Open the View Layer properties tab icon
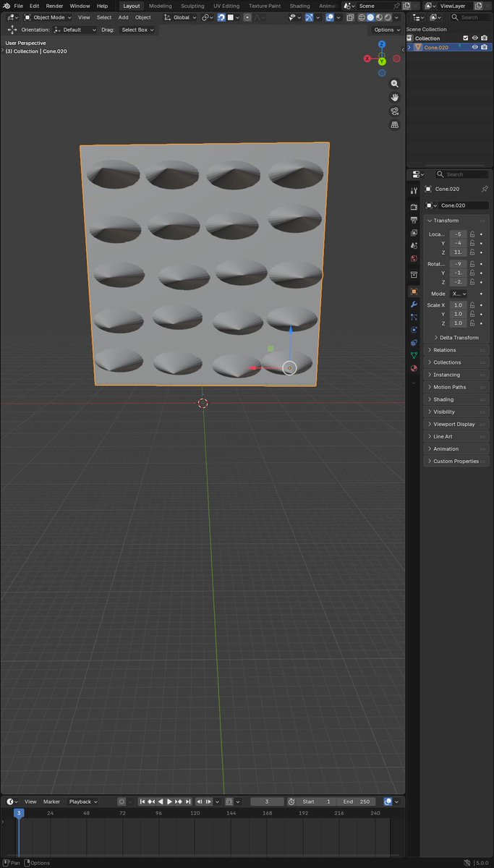494x868 pixels. tap(414, 232)
